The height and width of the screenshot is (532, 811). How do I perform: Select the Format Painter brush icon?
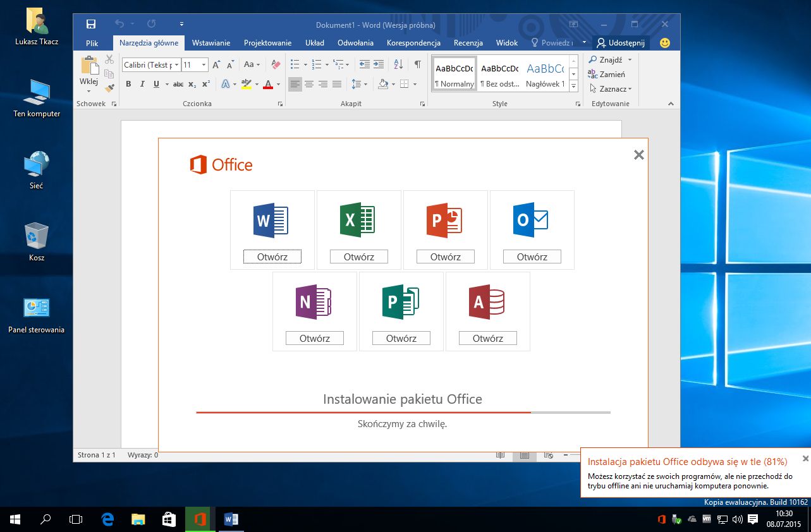pyautogui.click(x=109, y=88)
